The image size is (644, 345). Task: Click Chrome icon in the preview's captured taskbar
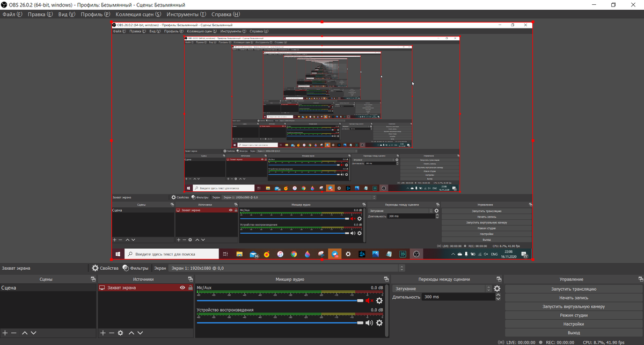click(x=294, y=254)
